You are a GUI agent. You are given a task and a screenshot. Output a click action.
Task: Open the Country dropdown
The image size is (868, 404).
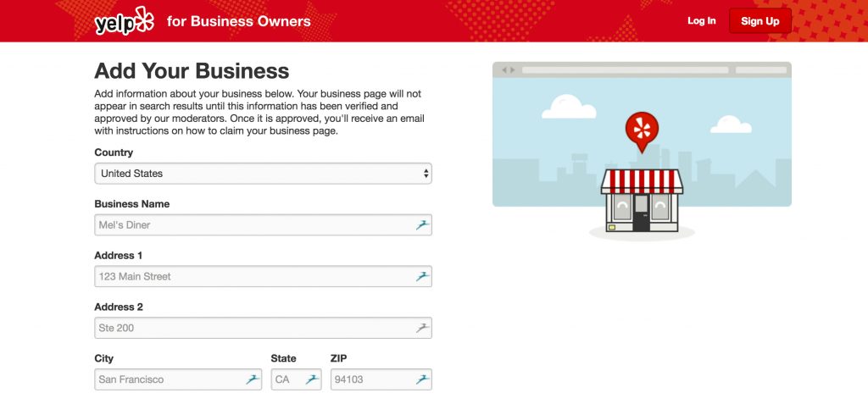pos(263,174)
